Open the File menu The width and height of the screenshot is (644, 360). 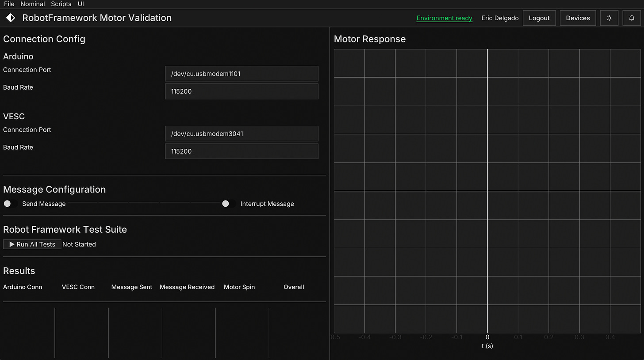(9, 4)
